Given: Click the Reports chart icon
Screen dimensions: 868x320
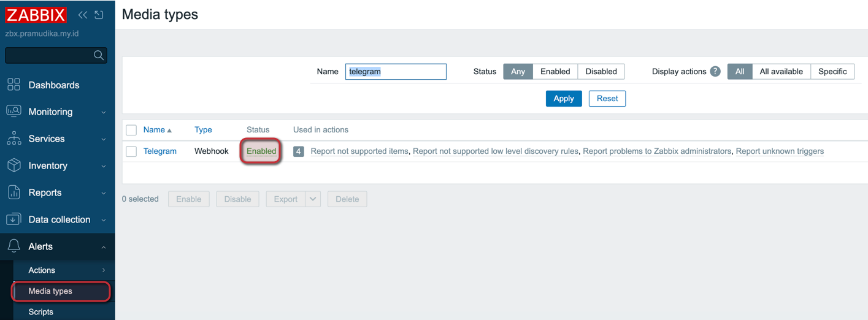Looking at the screenshot, I should pos(13,192).
